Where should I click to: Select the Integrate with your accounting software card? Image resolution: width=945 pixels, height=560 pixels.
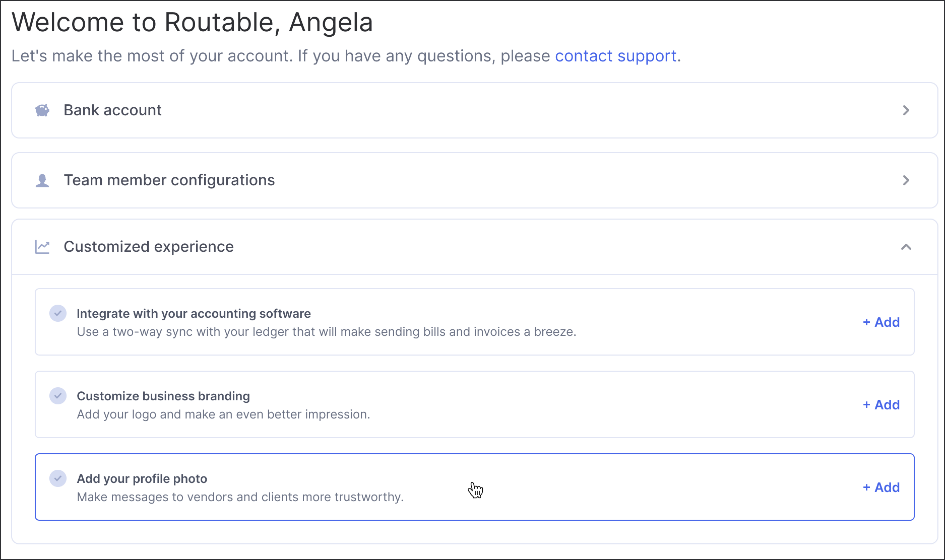point(475,322)
